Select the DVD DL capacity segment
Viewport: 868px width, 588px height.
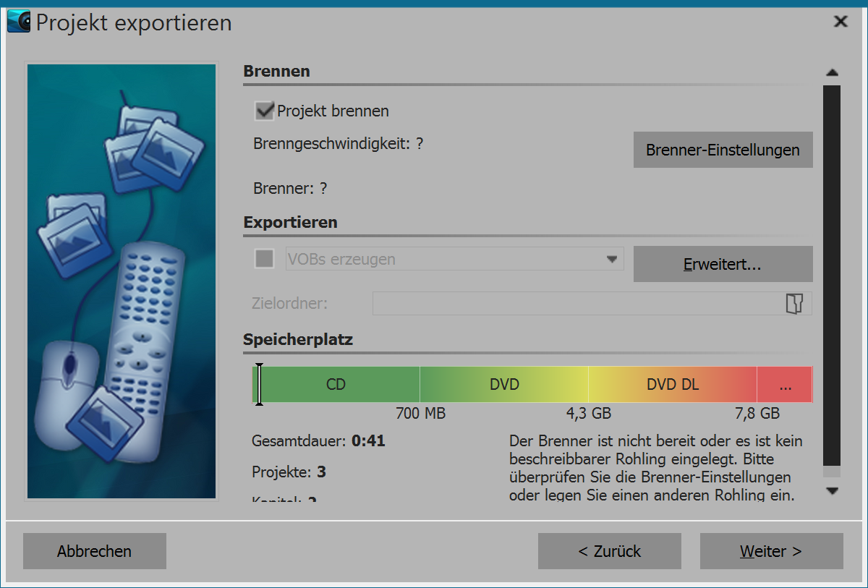coord(673,384)
